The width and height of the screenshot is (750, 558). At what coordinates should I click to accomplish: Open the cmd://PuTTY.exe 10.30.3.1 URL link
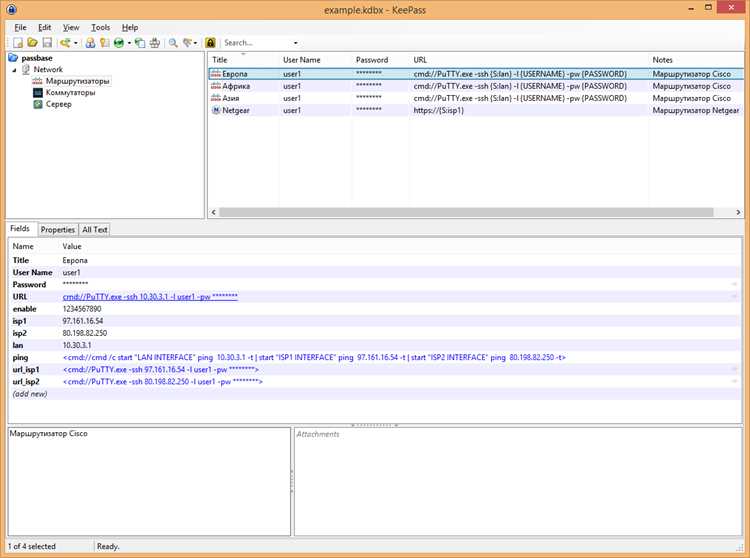(x=150, y=297)
